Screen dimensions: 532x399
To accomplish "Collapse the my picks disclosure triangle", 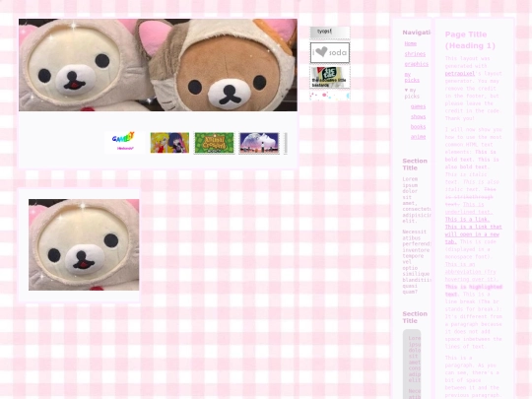I will coord(406,90).
